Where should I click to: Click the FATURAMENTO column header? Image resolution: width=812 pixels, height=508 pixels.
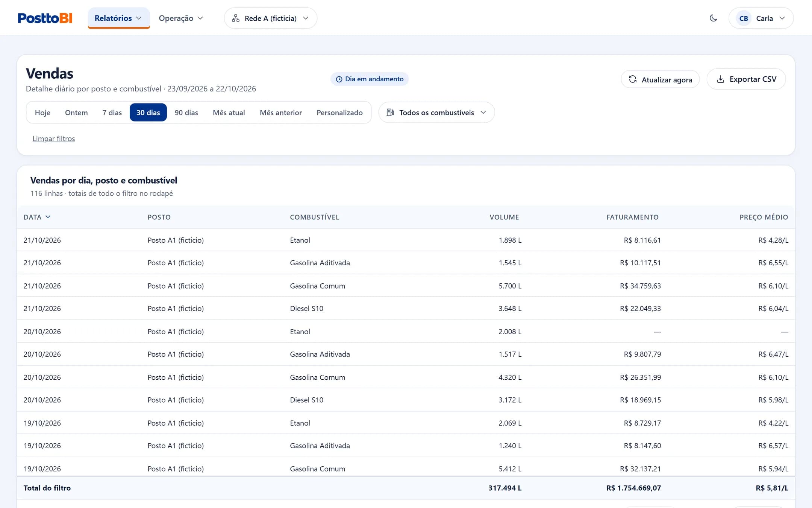tap(632, 217)
